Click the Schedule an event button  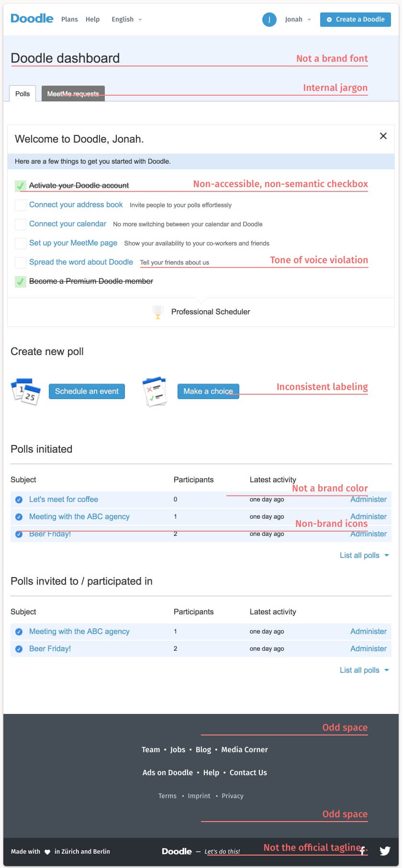[x=87, y=391]
